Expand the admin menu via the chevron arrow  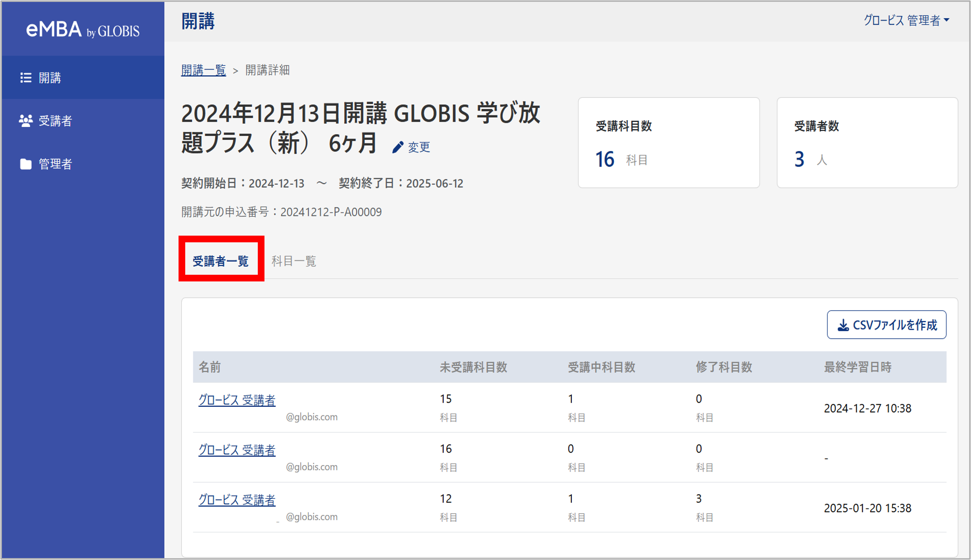(947, 20)
